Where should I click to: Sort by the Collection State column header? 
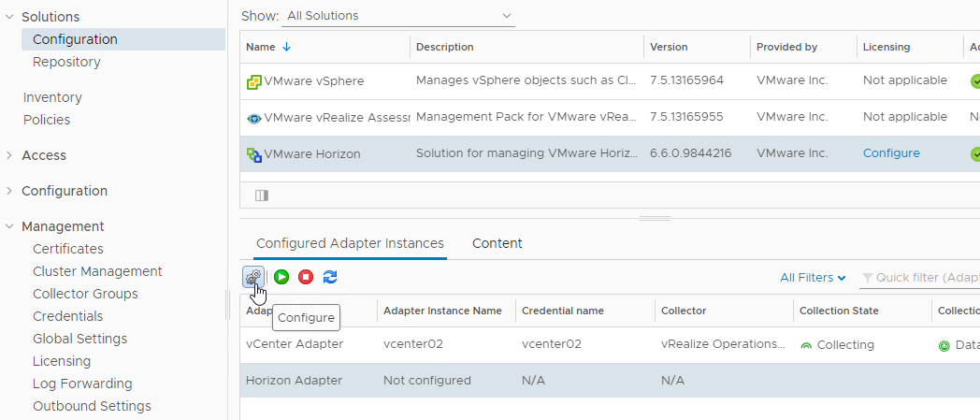tap(839, 311)
